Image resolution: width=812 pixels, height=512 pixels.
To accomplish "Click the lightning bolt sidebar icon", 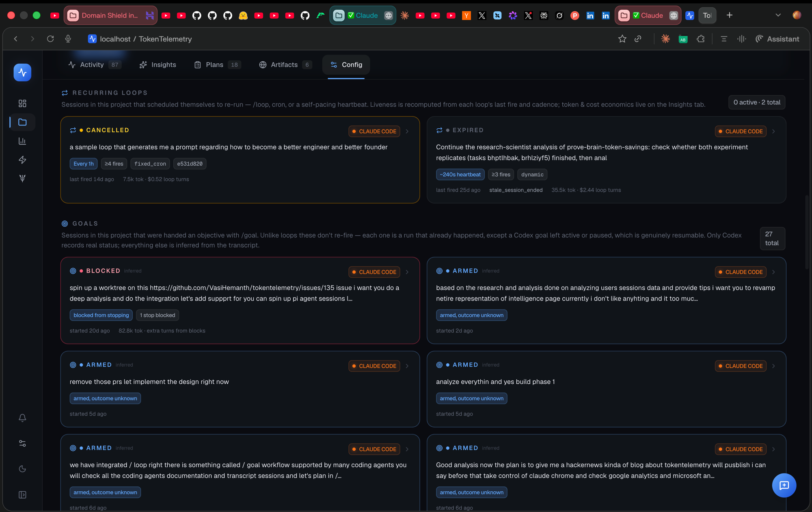I will (22, 160).
